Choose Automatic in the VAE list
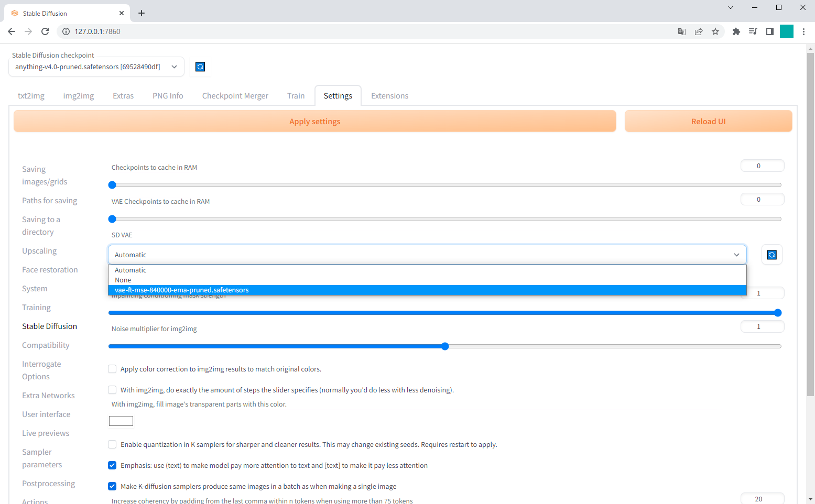Viewport: 815px width, 504px height. (427, 270)
